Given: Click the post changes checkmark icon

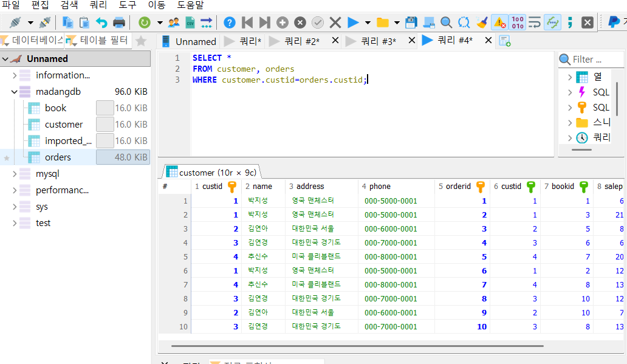Looking at the screenshot, I should pyautogui.click(x=318, y=22).
